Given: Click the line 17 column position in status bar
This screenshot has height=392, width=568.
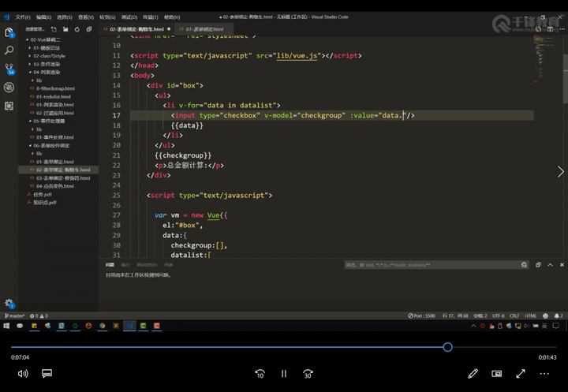Looking at the screenshot, I should [x=455, y=316].
